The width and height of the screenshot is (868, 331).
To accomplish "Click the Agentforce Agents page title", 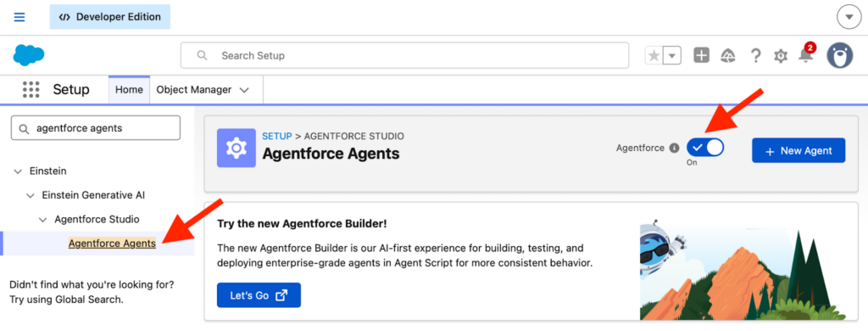I will [x=331, y=153].
